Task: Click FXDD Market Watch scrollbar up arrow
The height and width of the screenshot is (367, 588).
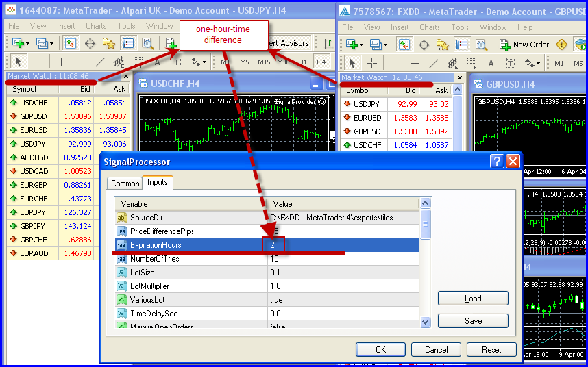Action: tap(457, 90)
